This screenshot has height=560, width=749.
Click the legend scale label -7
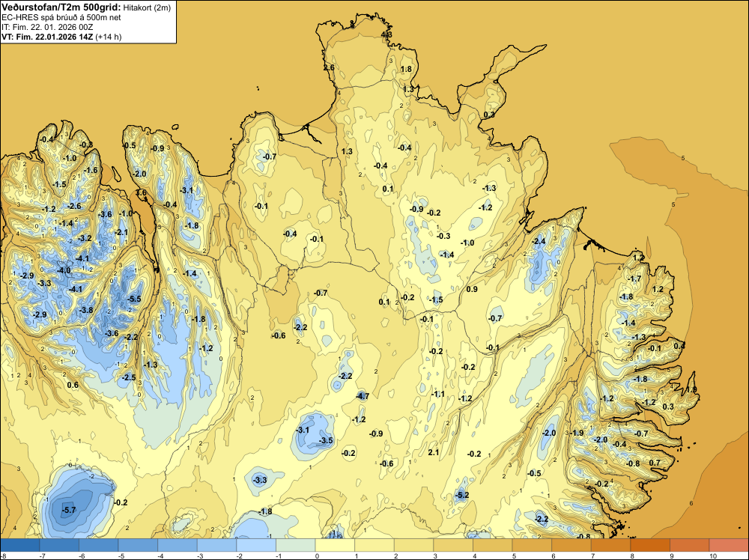coord(42,556)
